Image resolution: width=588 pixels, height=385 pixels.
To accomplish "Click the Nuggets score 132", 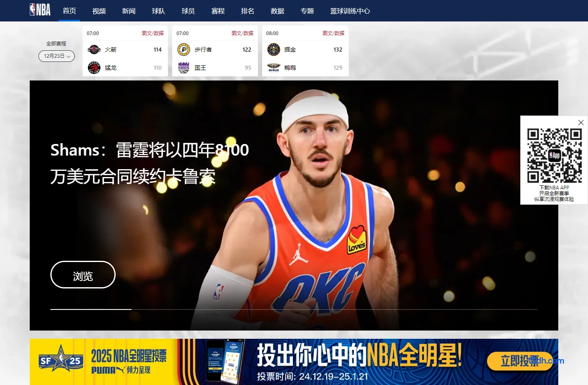I will (338, 50).
